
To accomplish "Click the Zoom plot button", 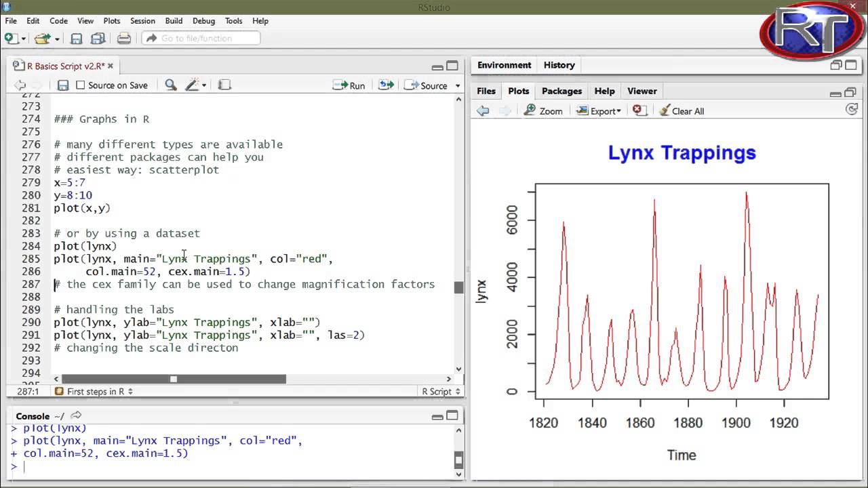I will point(543,111).
